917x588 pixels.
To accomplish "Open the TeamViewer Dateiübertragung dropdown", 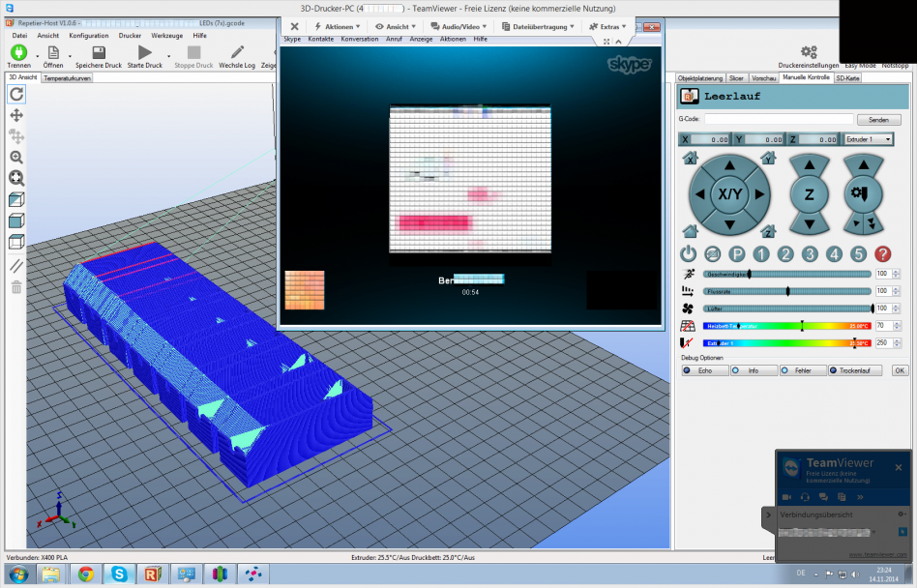I will (x=538, y=26).
